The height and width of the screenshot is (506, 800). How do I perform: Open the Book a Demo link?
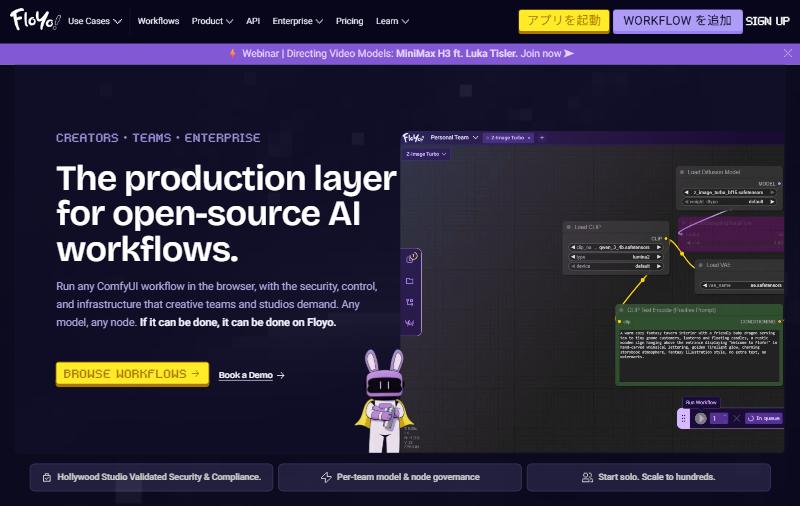(246, 375)
